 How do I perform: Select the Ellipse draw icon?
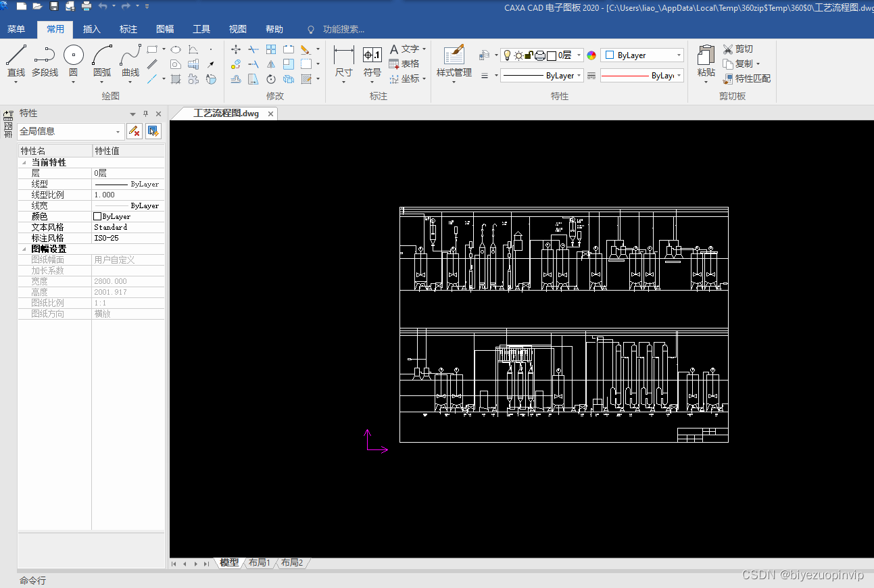coord(176,49)
